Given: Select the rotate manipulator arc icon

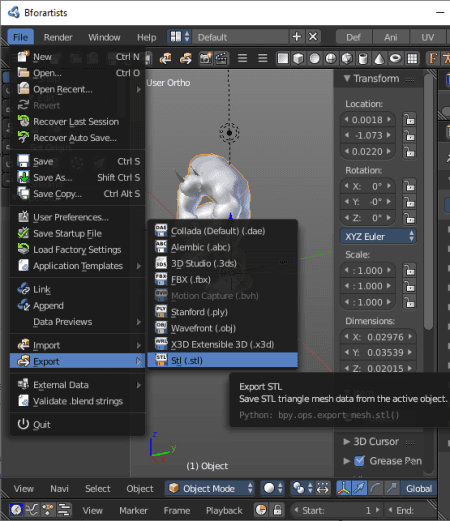Looking at the screenshot, I should [376, 488].
